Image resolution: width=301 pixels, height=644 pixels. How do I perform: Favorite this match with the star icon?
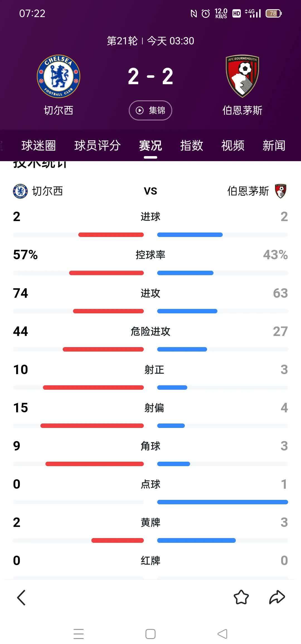click(241, 597)
